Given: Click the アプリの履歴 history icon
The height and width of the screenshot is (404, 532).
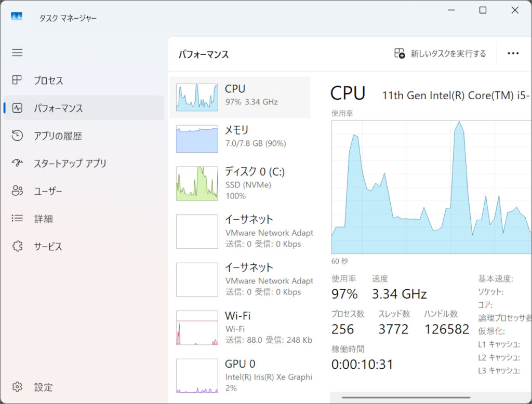Looking at the screenshot, I should point(18,136).
